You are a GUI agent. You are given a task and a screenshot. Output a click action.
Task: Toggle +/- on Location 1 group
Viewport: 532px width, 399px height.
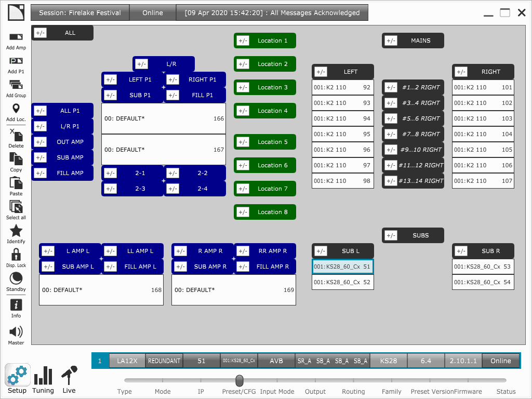tap(243, 41)
